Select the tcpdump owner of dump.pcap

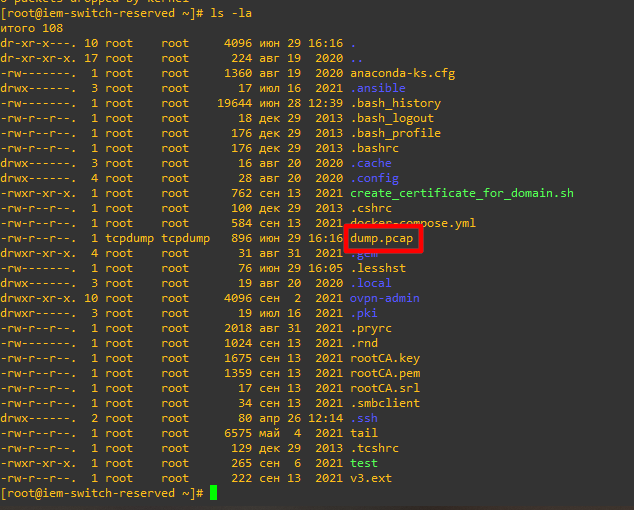point(129,238)
